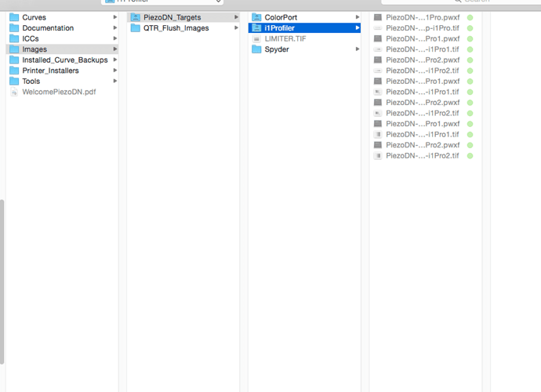
Task: Click "PiezoDN-...p-i1Pro.tif" file name
Action: [x=423, y=28]
